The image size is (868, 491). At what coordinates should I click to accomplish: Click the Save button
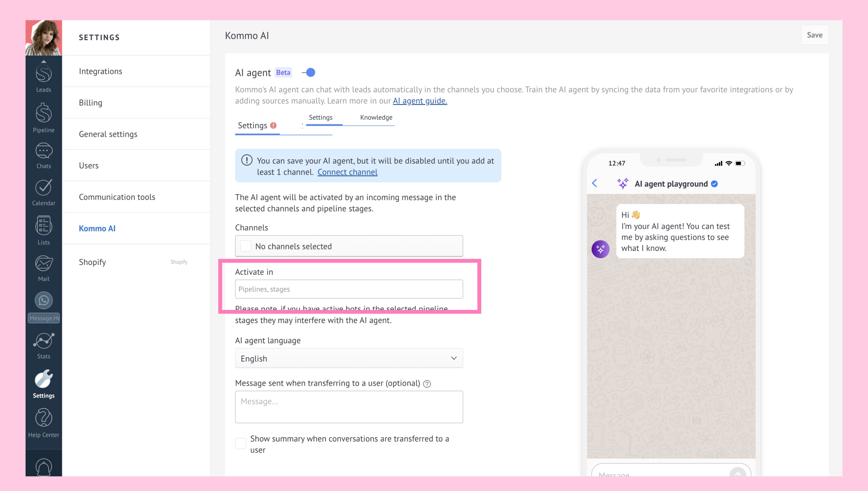point(814,35)
